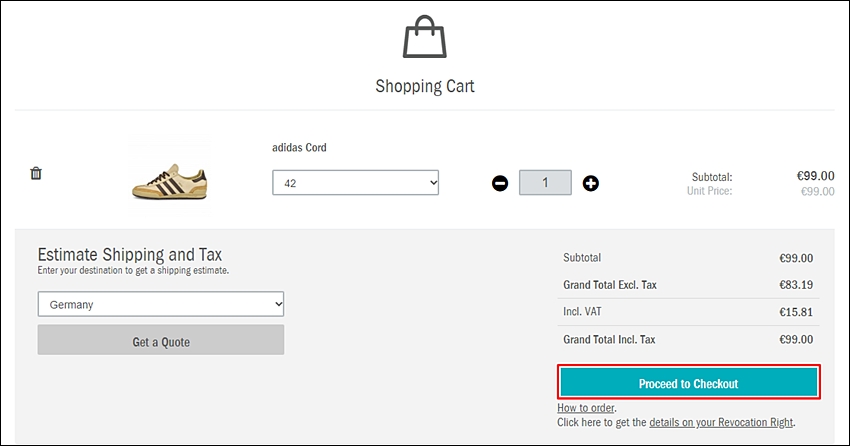Image resolution: width=850 pixels, height=446 pixels.
Task: Click 'Enter your destination' hint text
Action: pos(133,270)
